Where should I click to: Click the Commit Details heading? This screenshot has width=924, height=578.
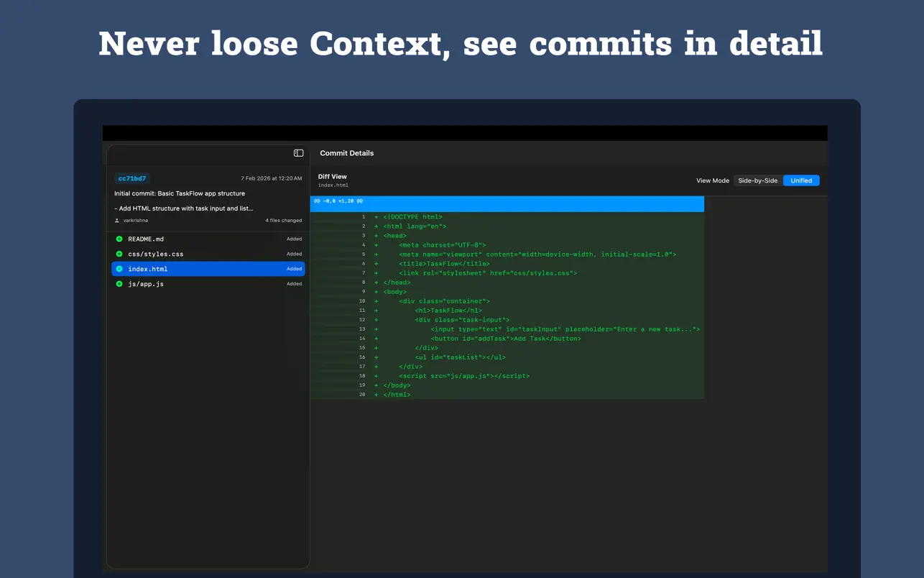coord(346,153)
